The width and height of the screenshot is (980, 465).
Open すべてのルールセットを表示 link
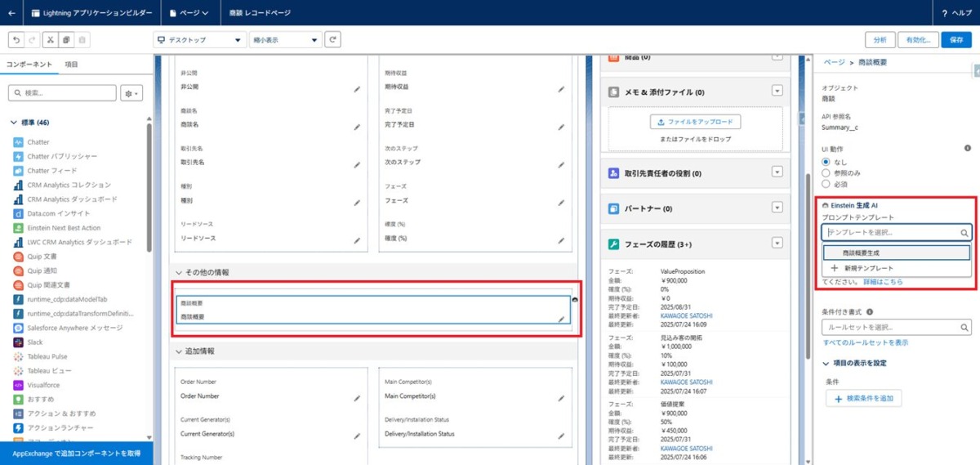[x=865, y=342]
